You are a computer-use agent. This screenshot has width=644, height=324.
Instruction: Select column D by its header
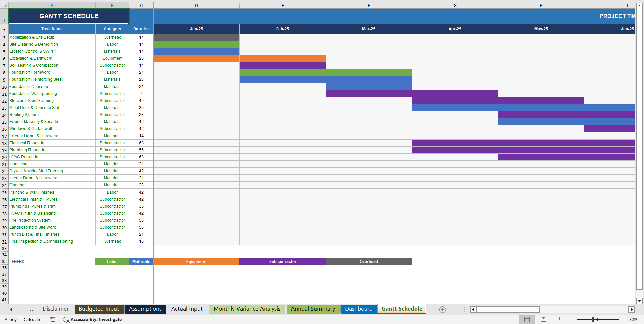(x=196, y=5)
